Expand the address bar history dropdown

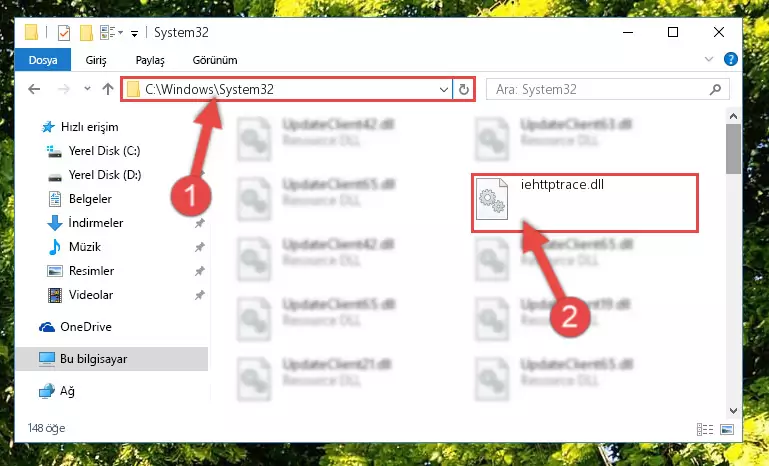coord(443,89)
